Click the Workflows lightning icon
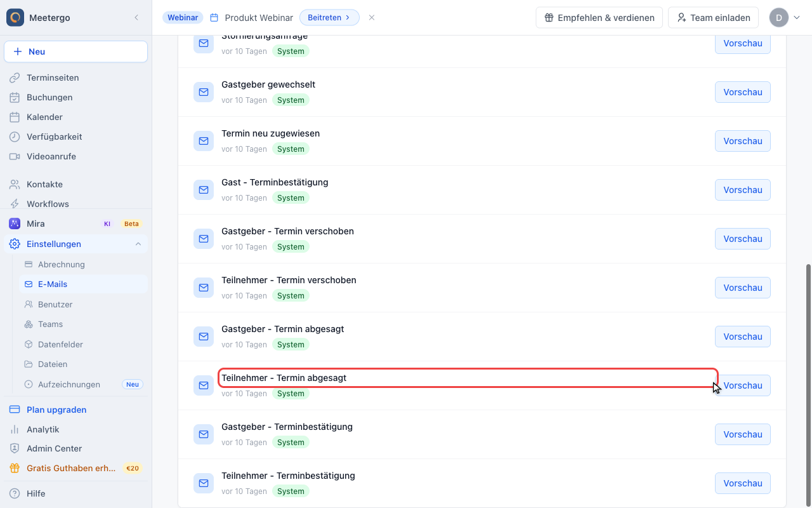This screenshot has width=812, height=508. pos(15,204)
